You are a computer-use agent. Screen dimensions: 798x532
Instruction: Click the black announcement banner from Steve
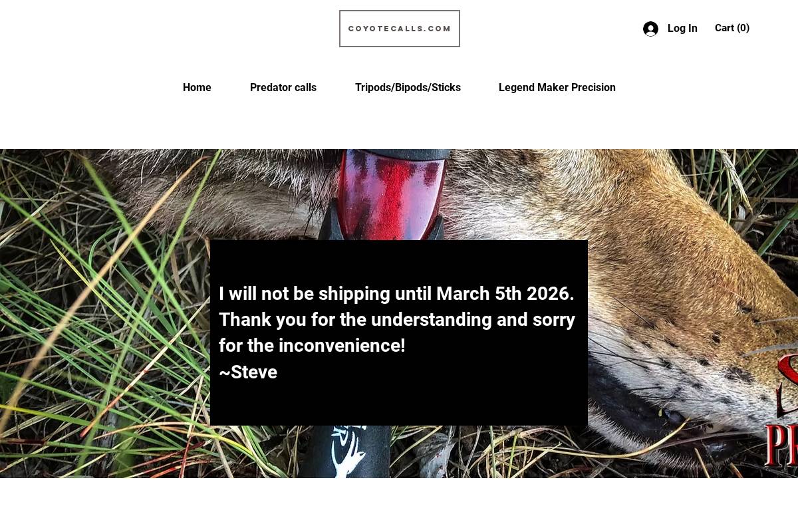[x=398, y=332]
